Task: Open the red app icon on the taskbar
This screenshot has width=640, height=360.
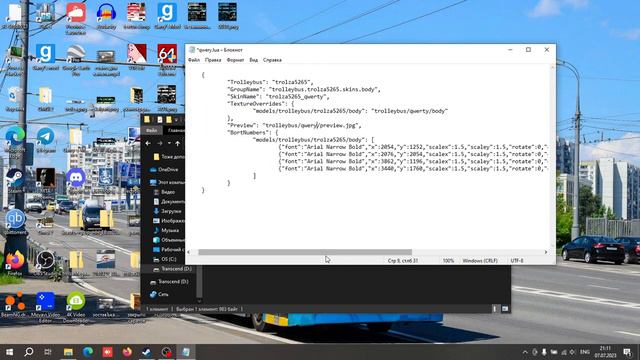Action: point(107,352)
